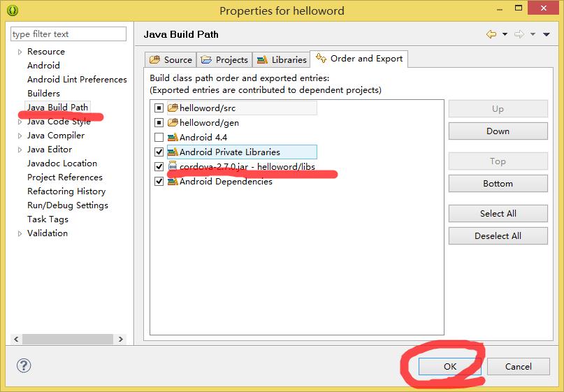Open the forward history dropdown arrow
Image resolution: width=564 pixels, height=392 pixels.
point(533,34)
